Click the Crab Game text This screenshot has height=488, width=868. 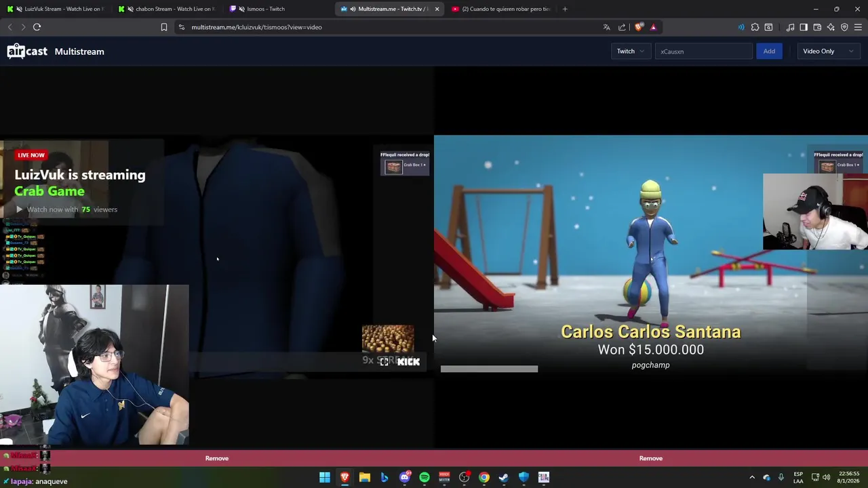[x=50, y=191]
